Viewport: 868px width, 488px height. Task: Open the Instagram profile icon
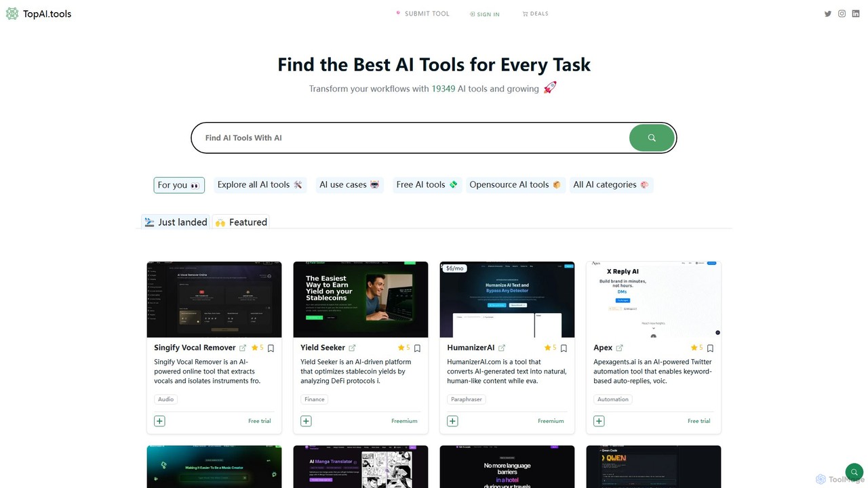pyautogui.click(x=842, y=14)
